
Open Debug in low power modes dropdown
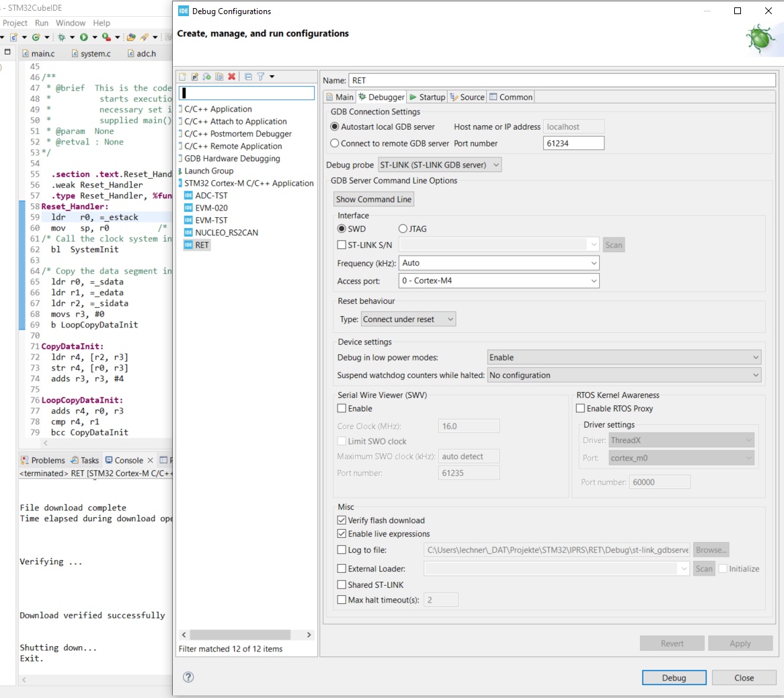pyautogui.click(x=624, y=358)
